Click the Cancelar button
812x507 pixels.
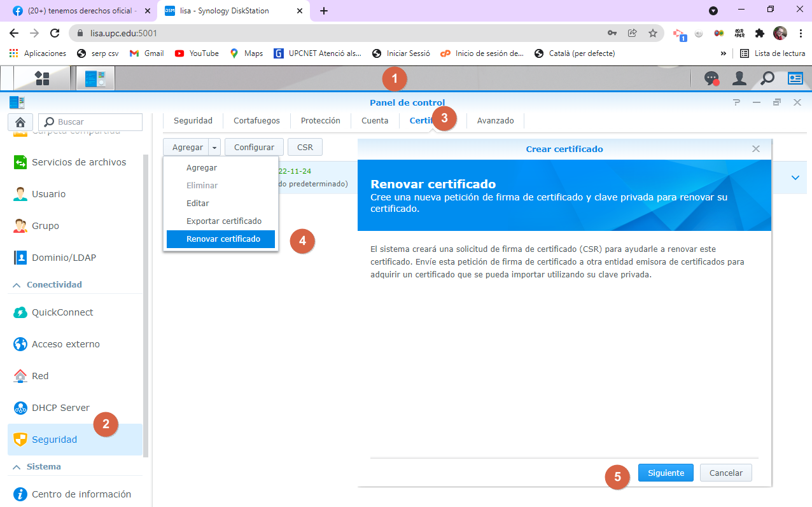pos(725,473)
